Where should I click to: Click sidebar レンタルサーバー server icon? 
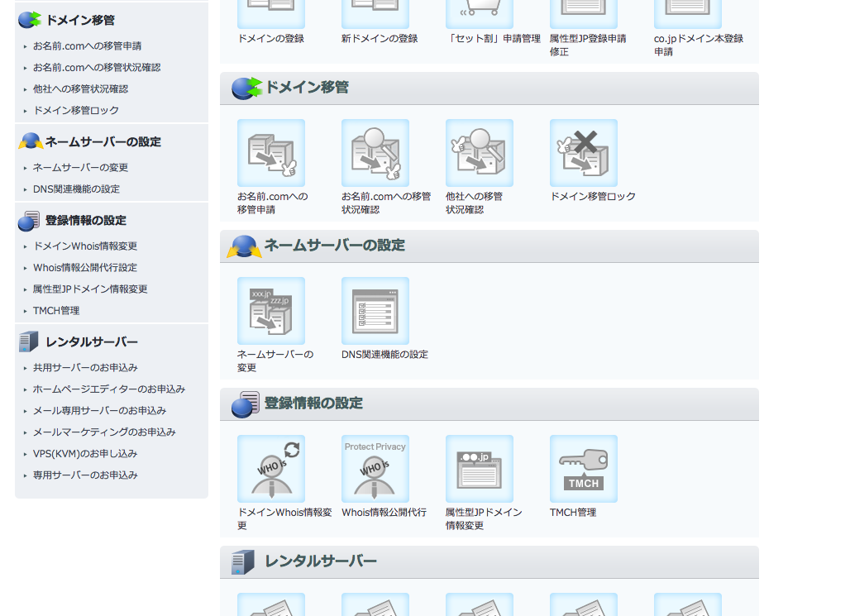tap(28, 341)
